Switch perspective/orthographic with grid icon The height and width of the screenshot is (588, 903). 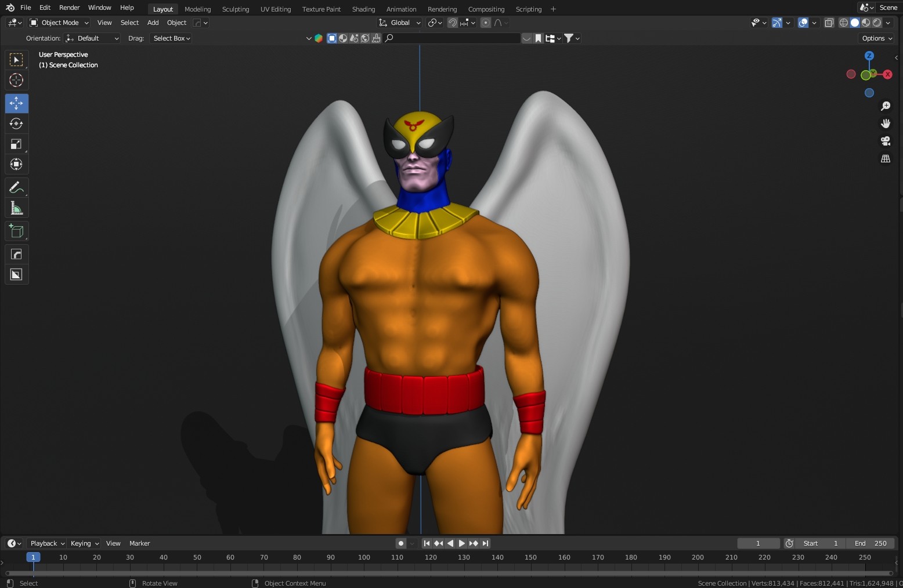[x=886, y=158]
